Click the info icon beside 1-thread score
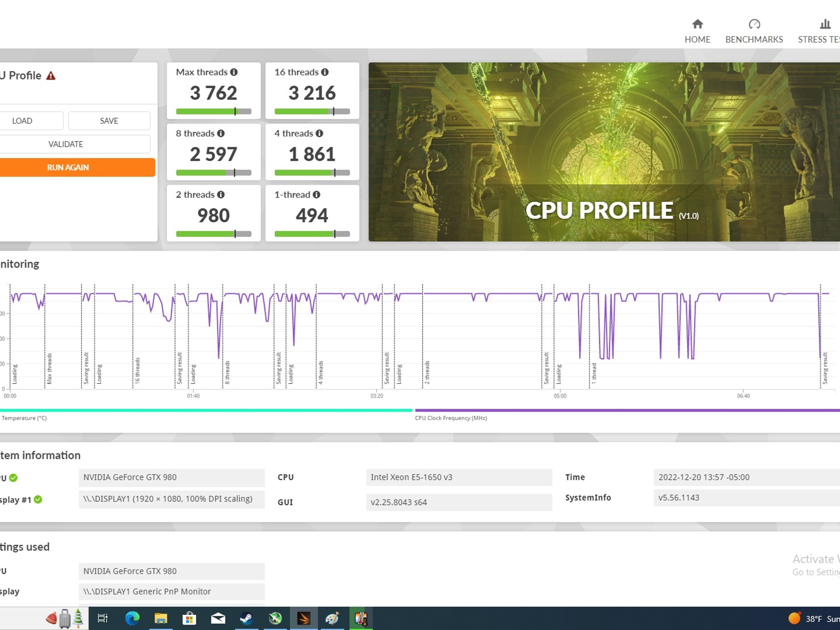The image size is (840, 630). [316, 194]
